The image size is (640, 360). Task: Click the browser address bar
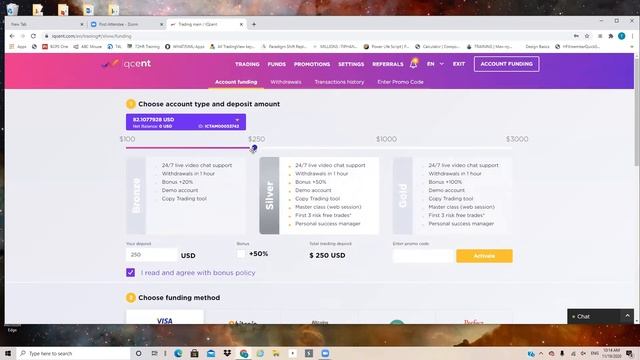(306, 36)
